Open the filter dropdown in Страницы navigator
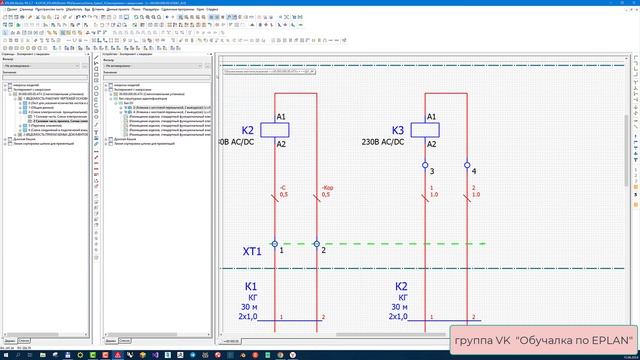This screenshot has width=640, height=360. point(77,66)
